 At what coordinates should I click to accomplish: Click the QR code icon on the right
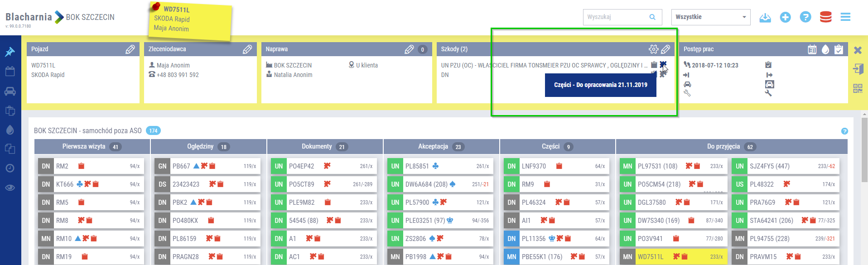(x=858, y=88)
